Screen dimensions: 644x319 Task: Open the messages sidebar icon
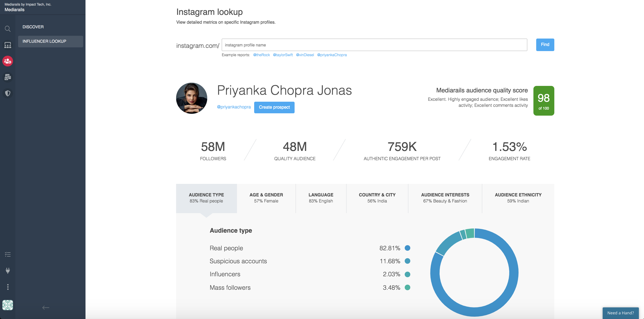[8, 77]
